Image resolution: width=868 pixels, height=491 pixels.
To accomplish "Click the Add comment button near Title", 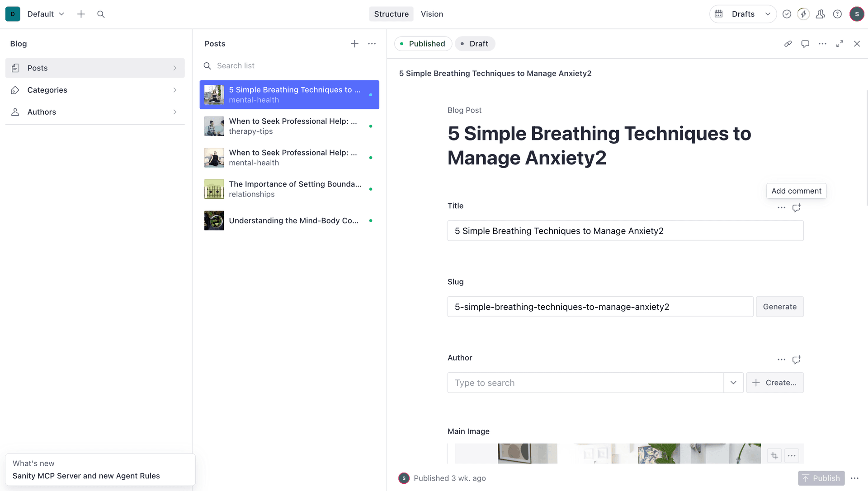I will (x=796, y=191).
